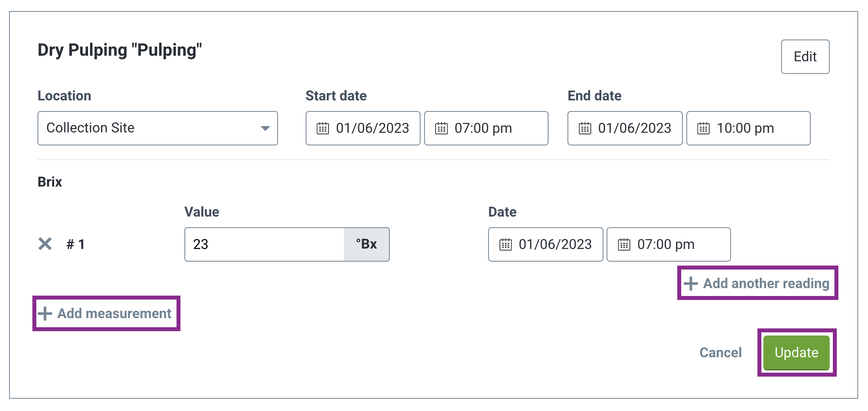868x411 pixels.
Task: Click the Edit button
Action: tap(805, 57)
